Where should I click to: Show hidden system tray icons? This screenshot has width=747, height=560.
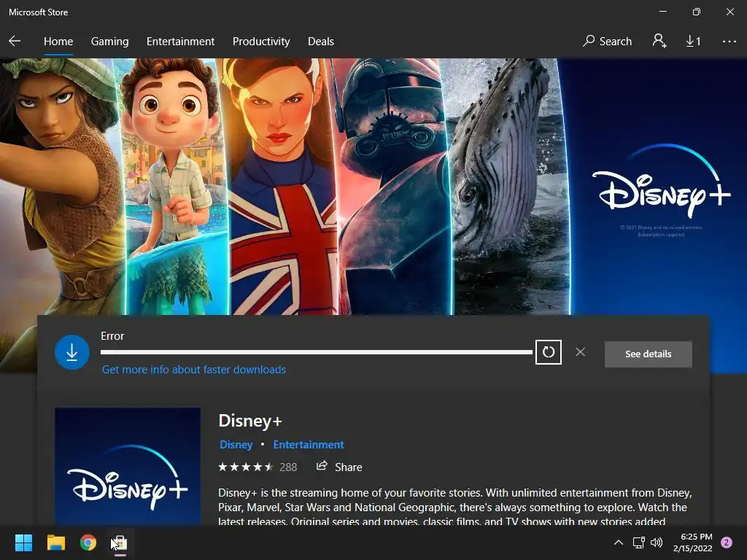tap(619, 542)
